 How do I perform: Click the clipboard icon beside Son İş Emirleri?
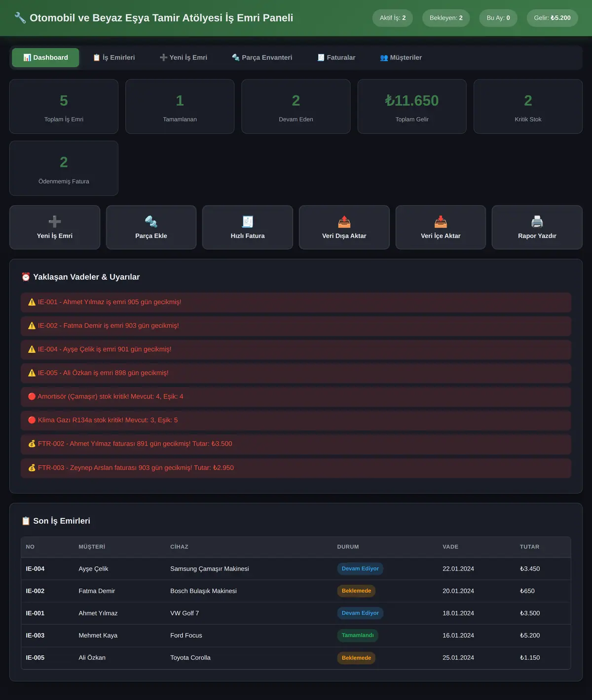click(x=26, y=521)
